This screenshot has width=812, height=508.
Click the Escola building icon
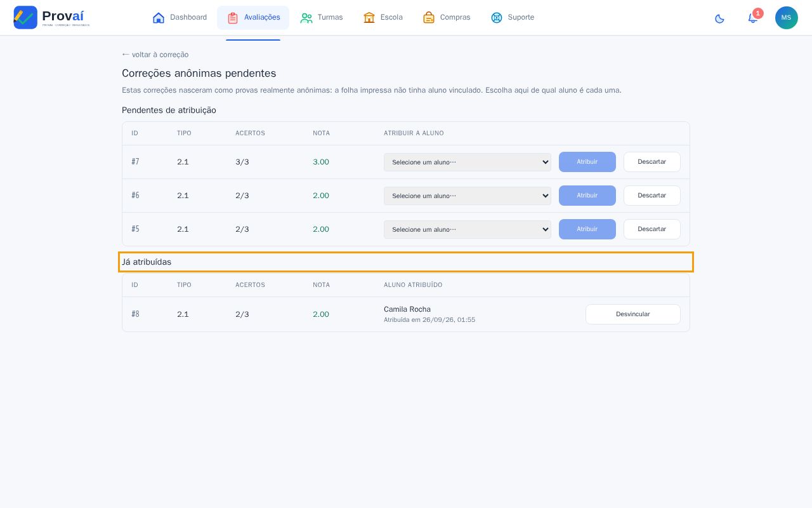369,18
